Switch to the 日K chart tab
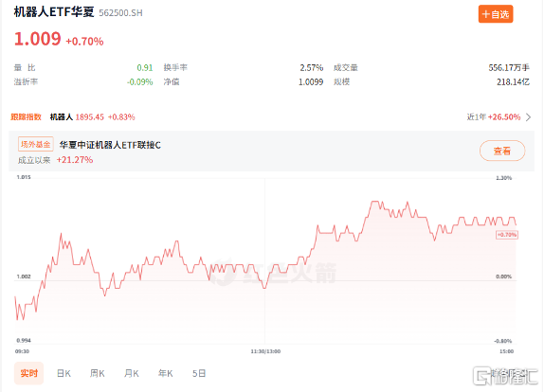 click(63, 373)
